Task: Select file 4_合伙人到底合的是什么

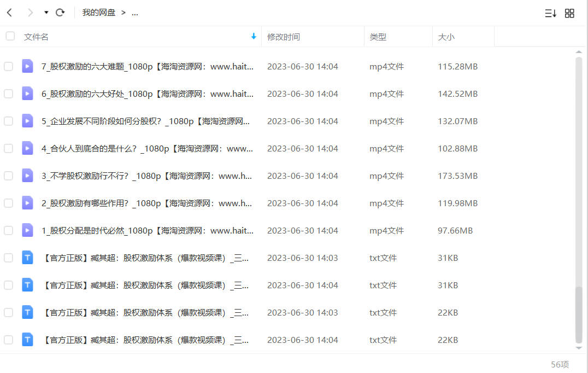Action: click(147, 149)
